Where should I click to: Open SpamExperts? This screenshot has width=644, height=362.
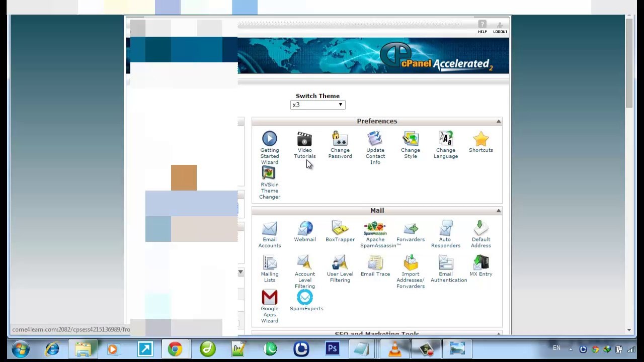click(x=306, y=301)
